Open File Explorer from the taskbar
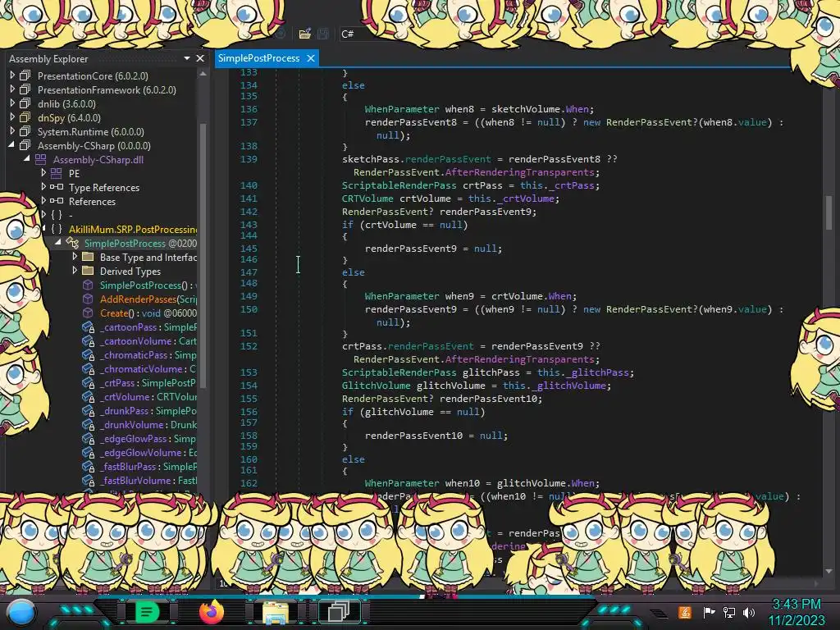 275,612
